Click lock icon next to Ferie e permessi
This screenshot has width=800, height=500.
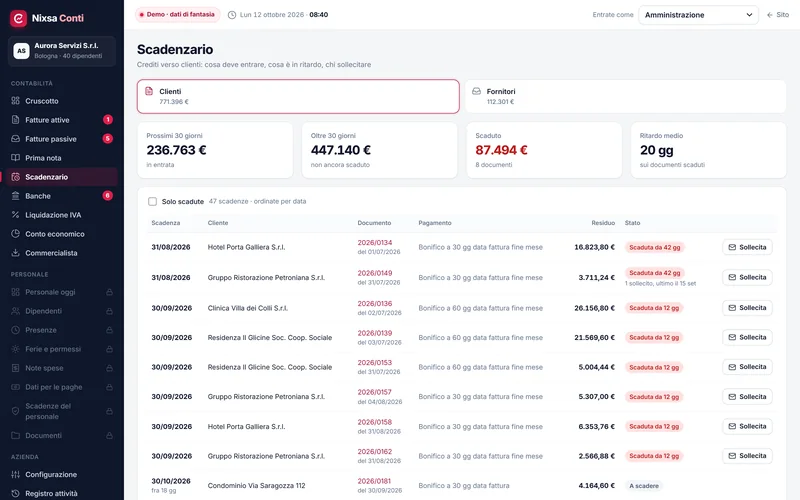click(x=109, y=349)
